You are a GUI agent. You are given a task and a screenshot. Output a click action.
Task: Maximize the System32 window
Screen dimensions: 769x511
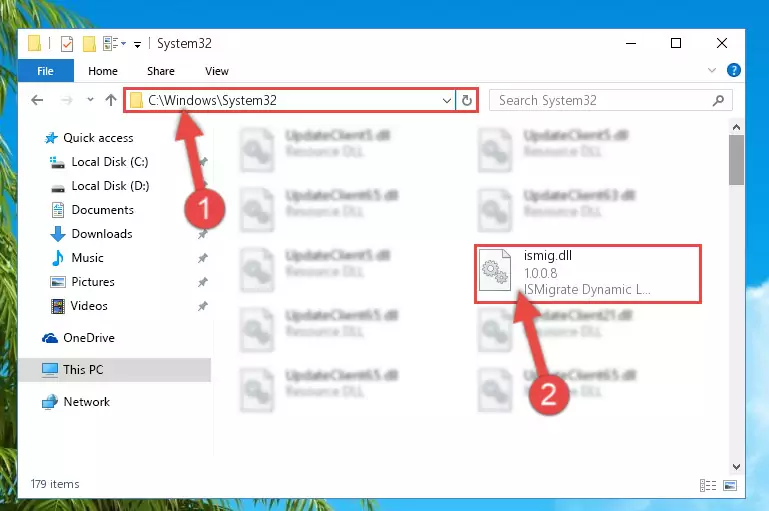[x=676, y=43]
